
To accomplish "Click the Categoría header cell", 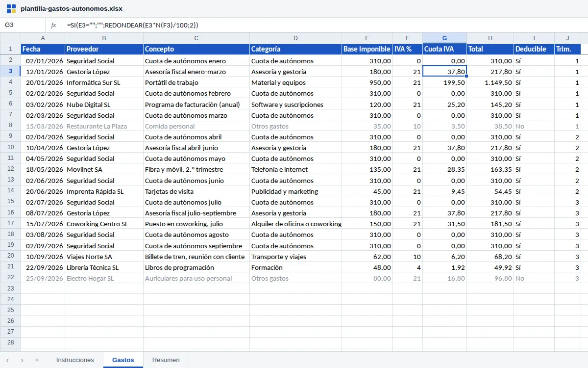I will (x=296, y=49).
